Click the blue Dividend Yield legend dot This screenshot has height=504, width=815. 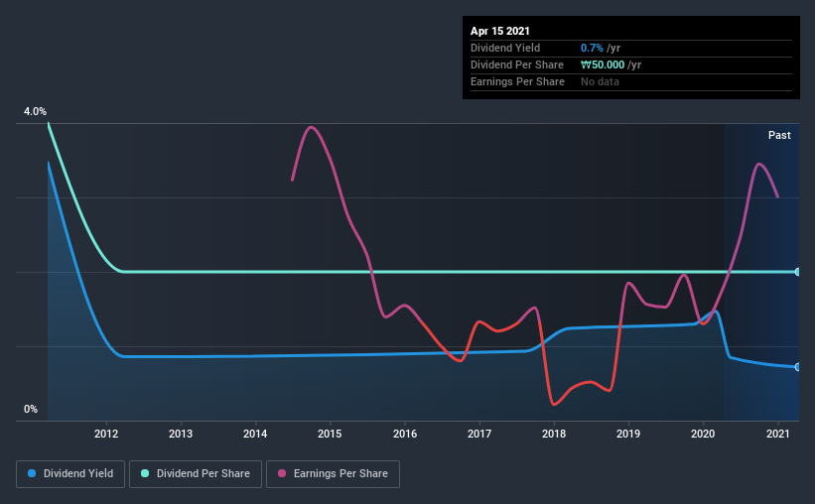[x=32, y=473]
